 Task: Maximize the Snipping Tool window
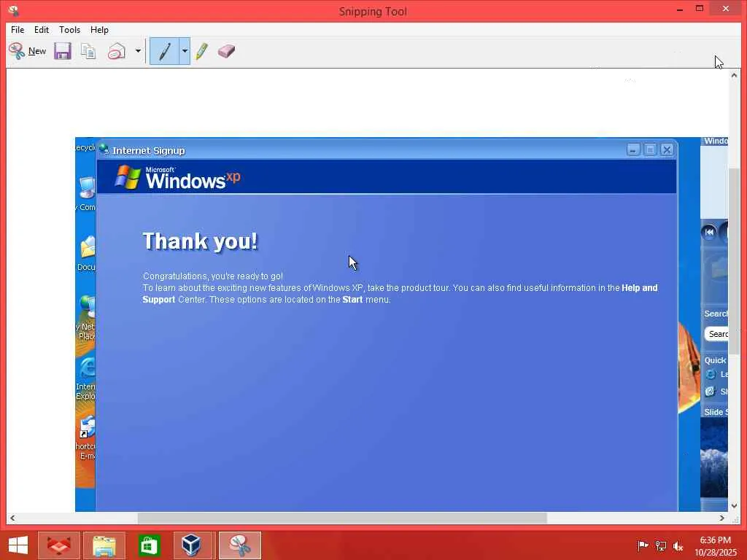coord(700,9)
